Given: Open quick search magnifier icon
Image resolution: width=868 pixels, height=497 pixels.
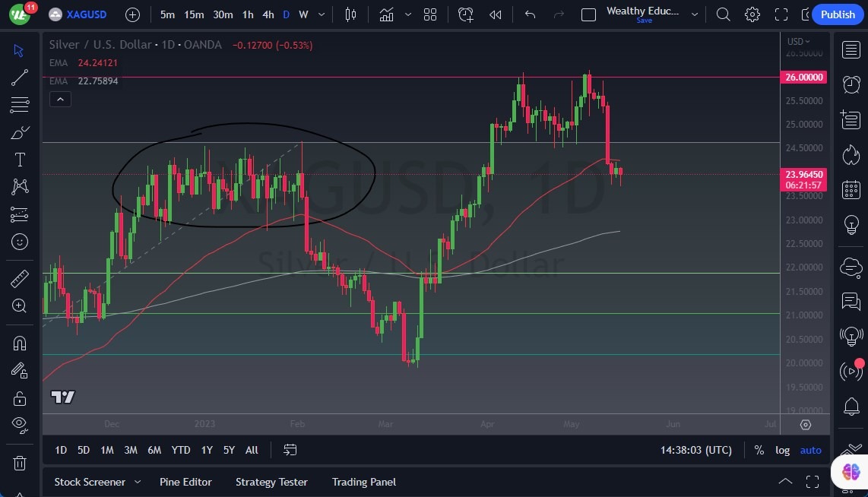Looking at the screenshot, I should point(723,15).
